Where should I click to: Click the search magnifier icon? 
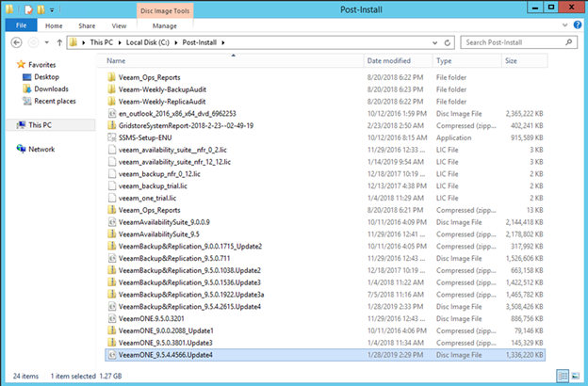[569, 42]
